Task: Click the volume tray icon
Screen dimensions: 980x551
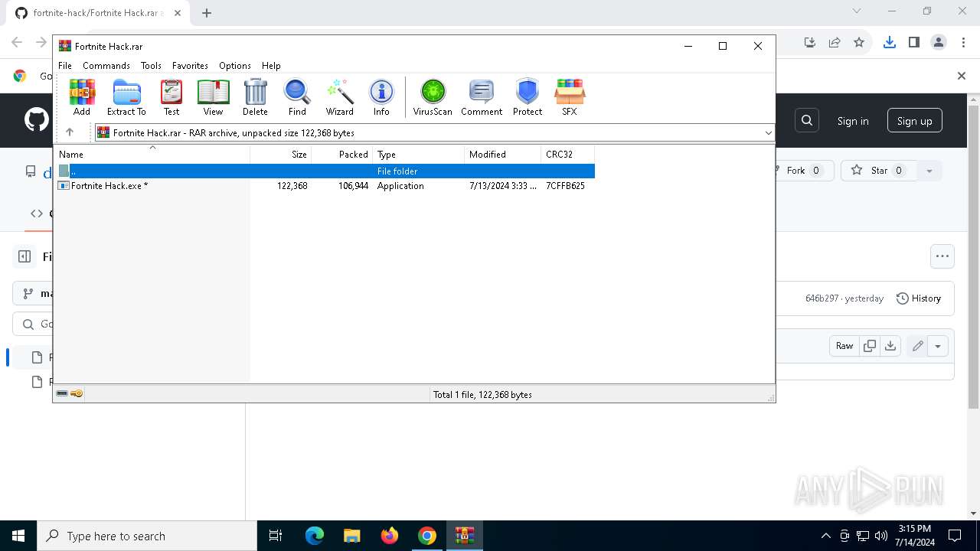Action: pos(881,536)
